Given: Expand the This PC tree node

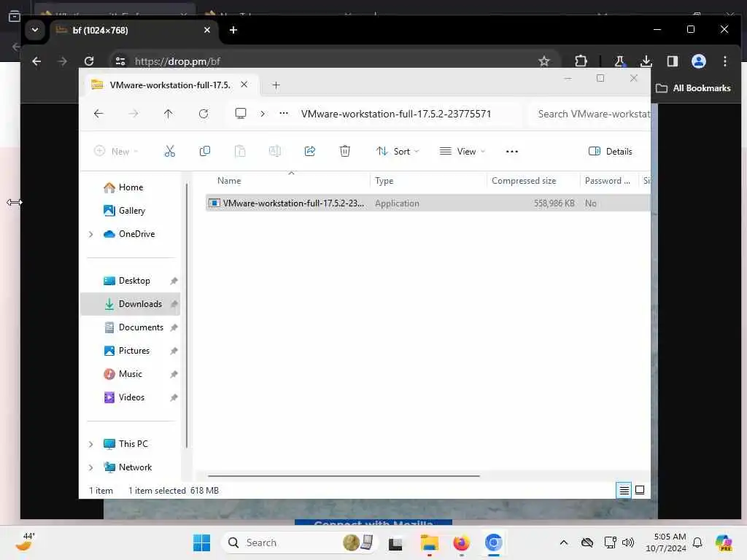Looking at the screenshot, I should click(91, 444).
